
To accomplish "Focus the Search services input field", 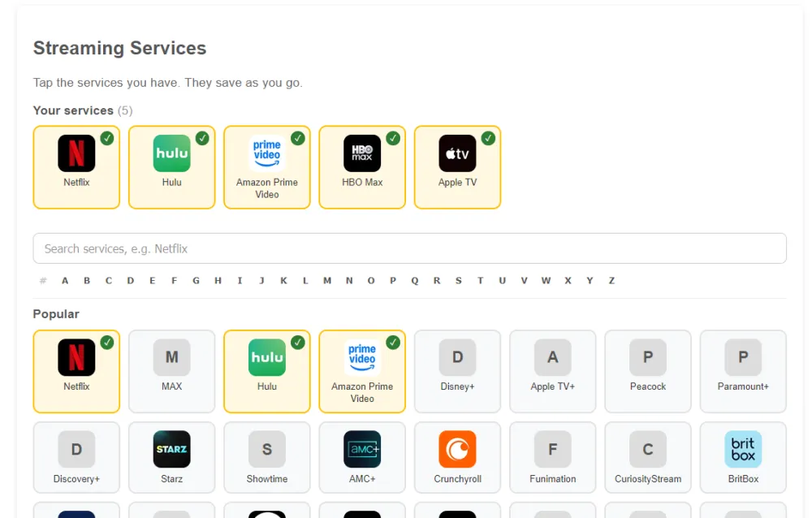I will (x=409, y=248).
